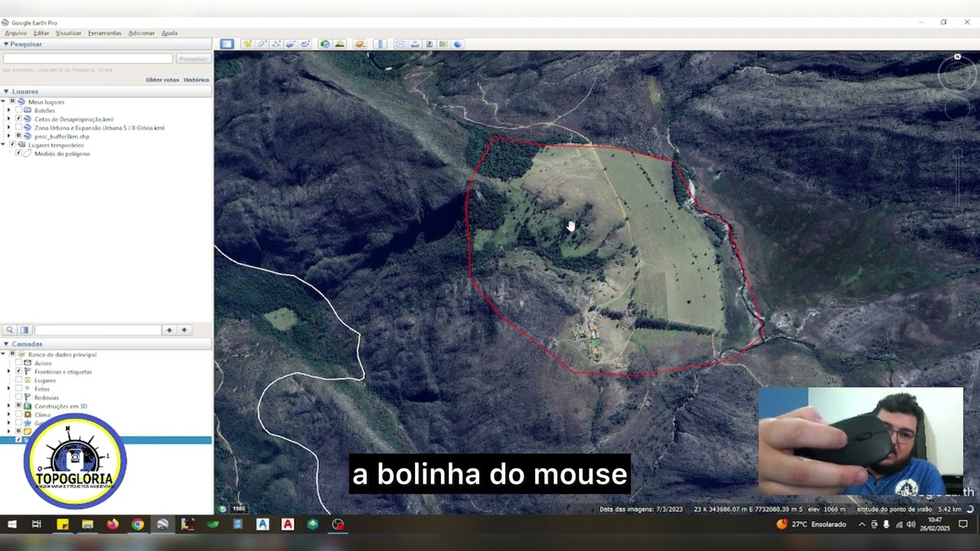
Task: Open the Adicionar menu
Action: coord(142,33)
